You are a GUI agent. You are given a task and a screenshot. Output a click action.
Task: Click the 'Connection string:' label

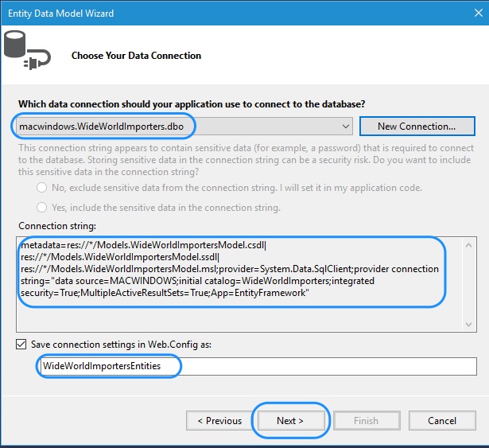(57, 226)
